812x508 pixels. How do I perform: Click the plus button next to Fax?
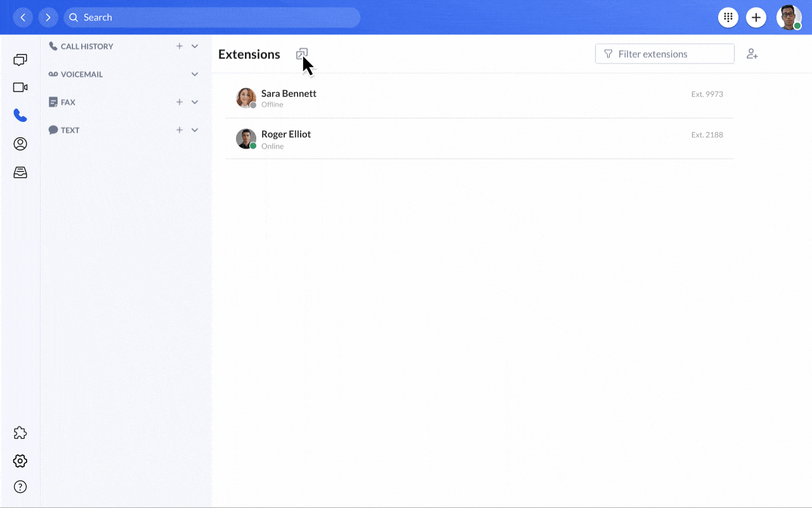tap(180, 102)
